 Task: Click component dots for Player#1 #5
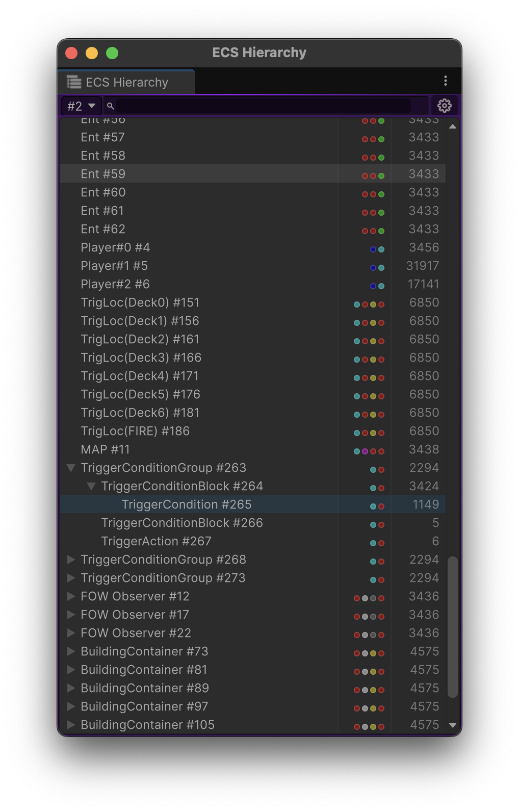[x=377, y=268]
